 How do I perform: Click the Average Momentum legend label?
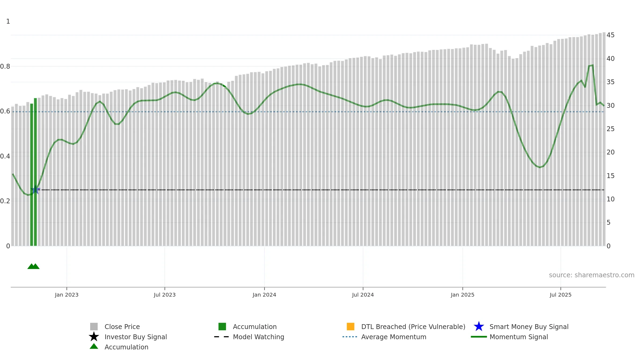[394, 337]
